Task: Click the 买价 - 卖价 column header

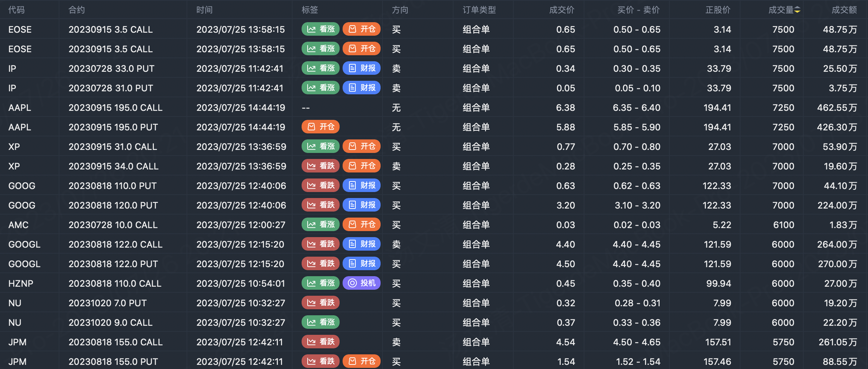Action: [x=639, y=10]
